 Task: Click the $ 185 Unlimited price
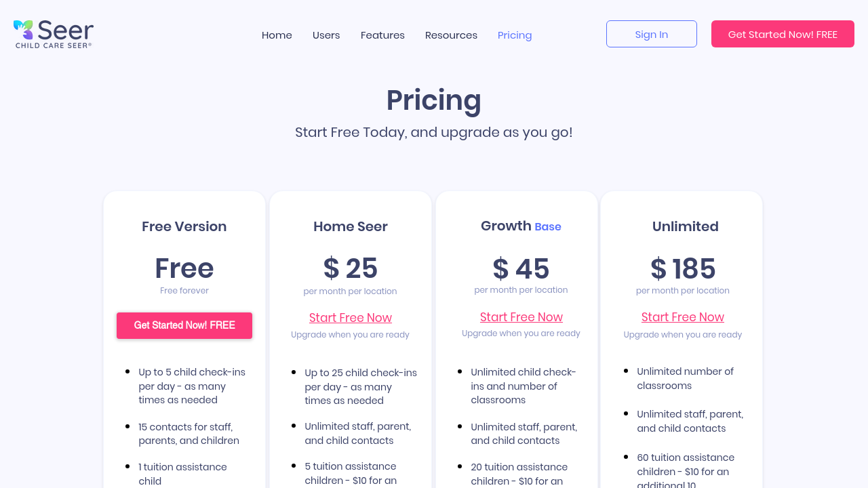click(x=683, y=269)
